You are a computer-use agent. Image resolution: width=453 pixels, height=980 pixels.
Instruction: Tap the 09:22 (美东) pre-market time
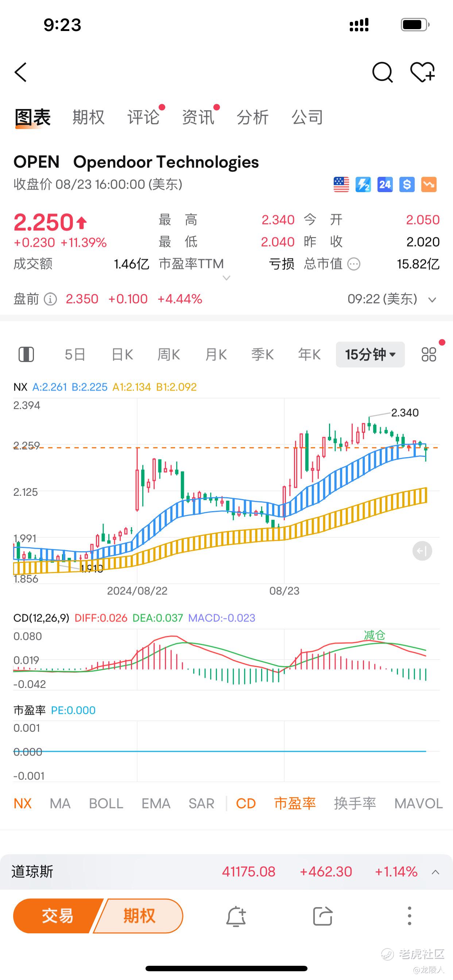pyautogui.click(x=382, y=299)
